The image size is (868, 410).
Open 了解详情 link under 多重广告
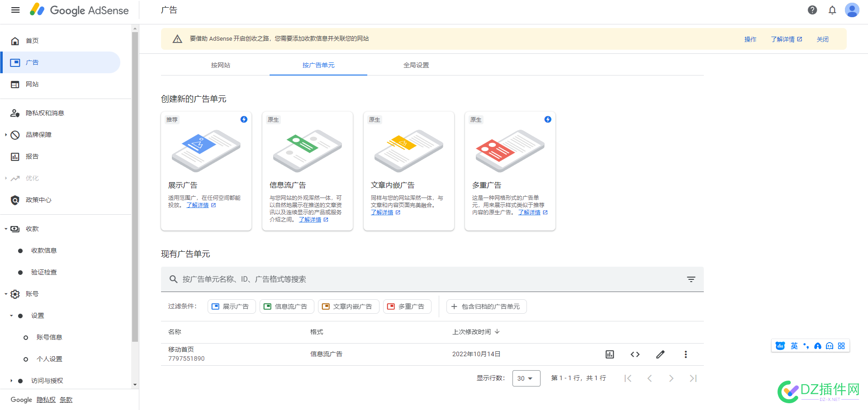(533, 212)
